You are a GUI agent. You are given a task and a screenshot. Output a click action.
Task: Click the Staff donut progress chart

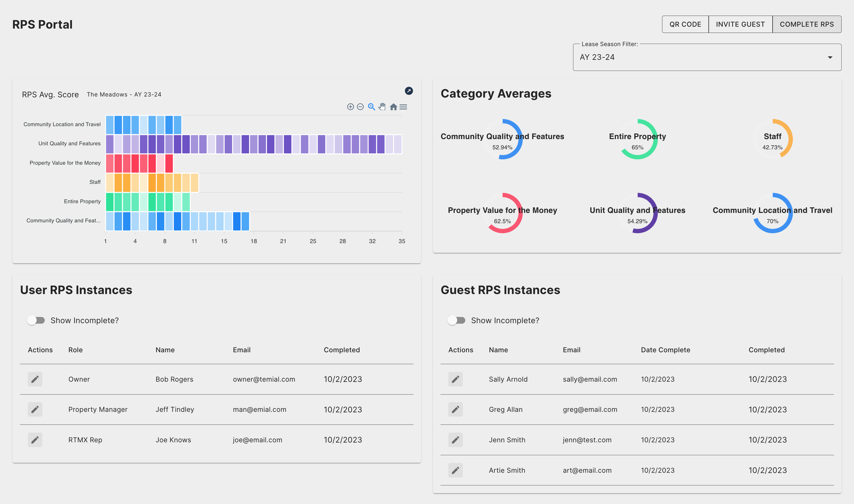click(772, 139)
